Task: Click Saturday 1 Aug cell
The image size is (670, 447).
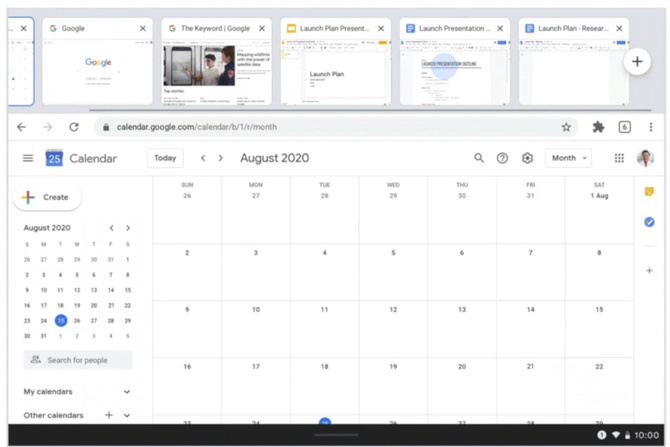Action: point(599,210)
